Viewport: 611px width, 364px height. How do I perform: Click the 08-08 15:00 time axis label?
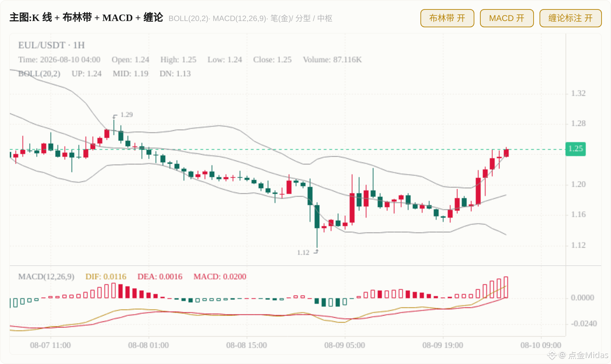247,345
